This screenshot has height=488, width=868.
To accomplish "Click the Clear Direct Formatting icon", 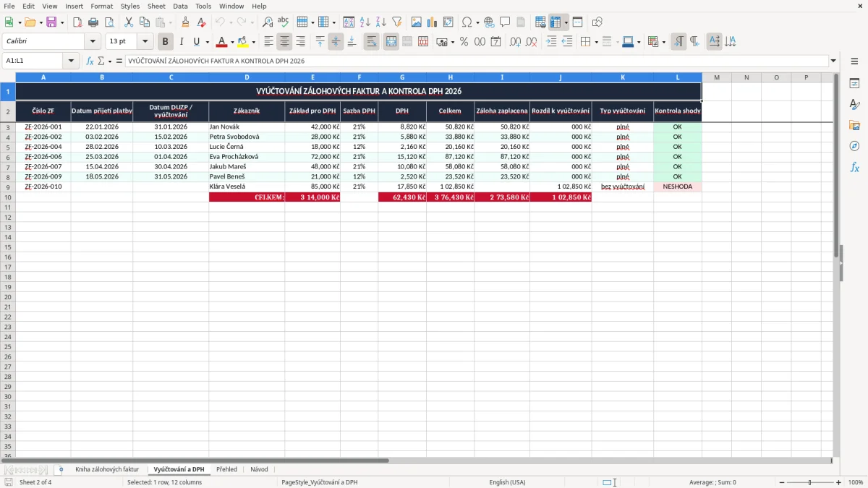I will (202, 22).
